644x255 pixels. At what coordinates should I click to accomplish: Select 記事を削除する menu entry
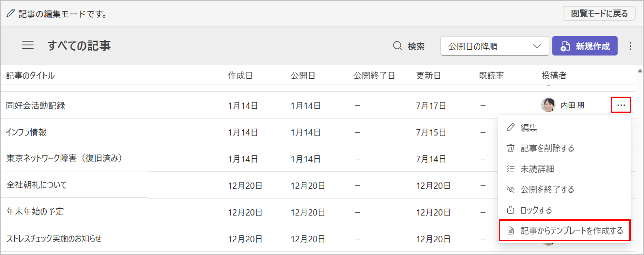point(564,148)
